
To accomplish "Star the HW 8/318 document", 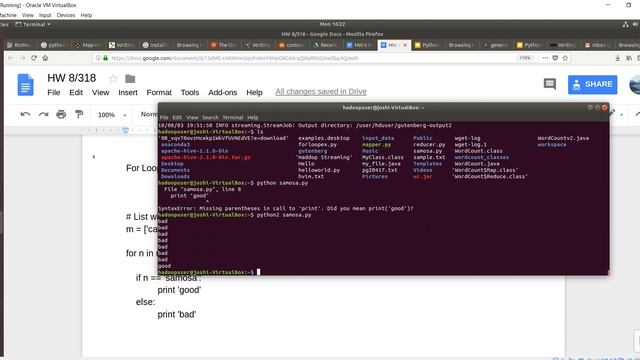I will (x=113, y=78).
